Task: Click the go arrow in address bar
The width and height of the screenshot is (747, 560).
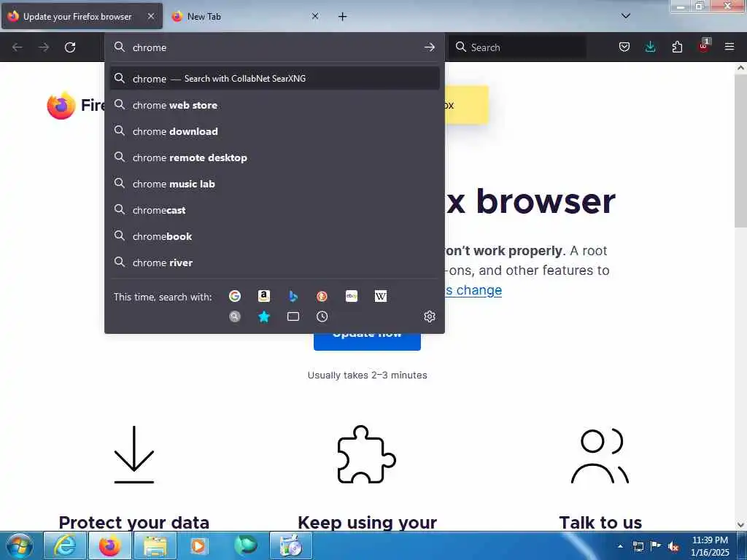Action: 429,47
